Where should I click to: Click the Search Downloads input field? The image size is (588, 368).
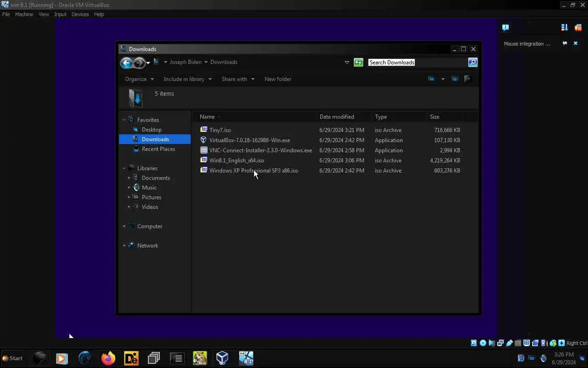click(418, 62)
